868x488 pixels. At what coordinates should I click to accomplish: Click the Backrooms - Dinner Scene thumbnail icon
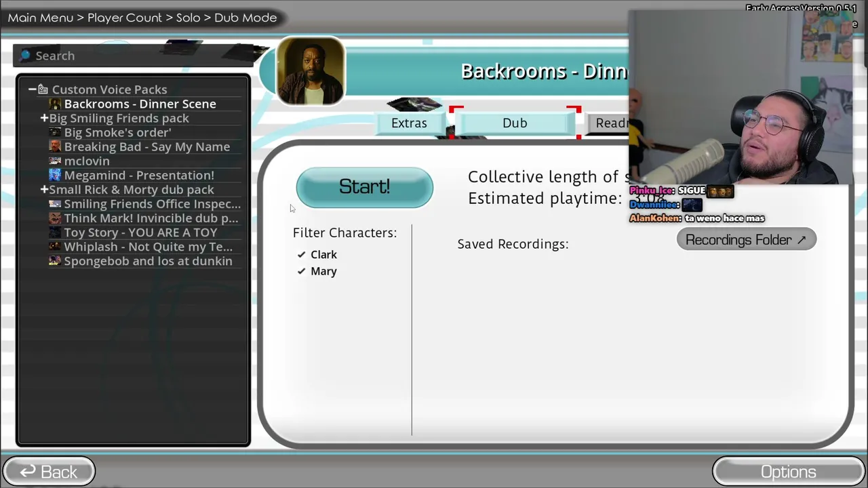[55, 104]
